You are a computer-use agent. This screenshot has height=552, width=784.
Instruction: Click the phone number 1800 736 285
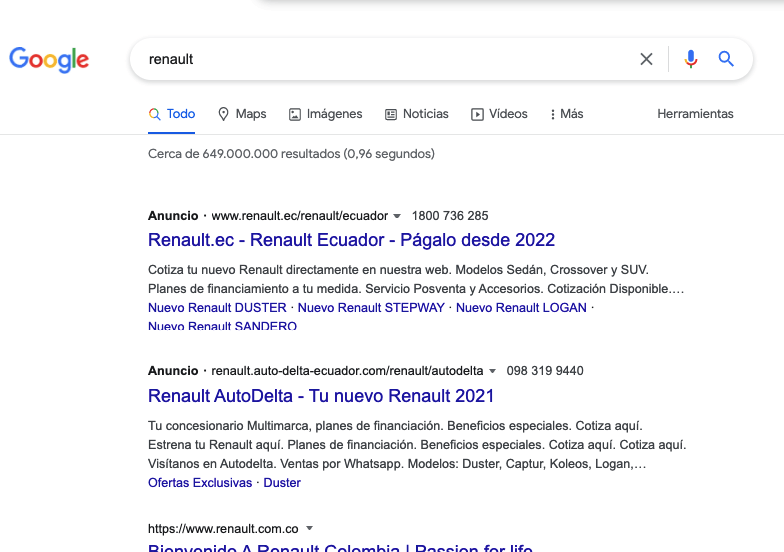pyautogui.click(x=450, y=216)
